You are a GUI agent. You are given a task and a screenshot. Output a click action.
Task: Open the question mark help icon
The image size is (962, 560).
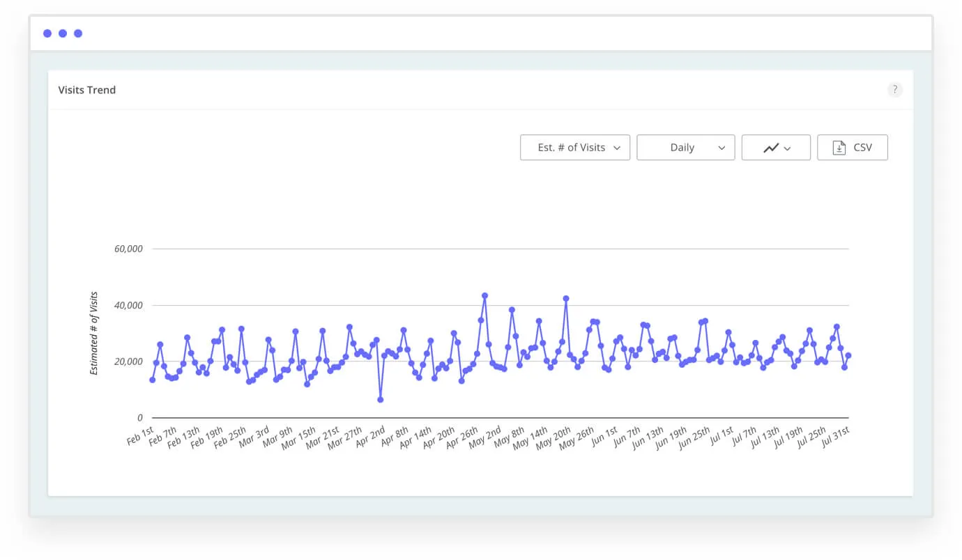pyautogui.click(x=894, y=89)
